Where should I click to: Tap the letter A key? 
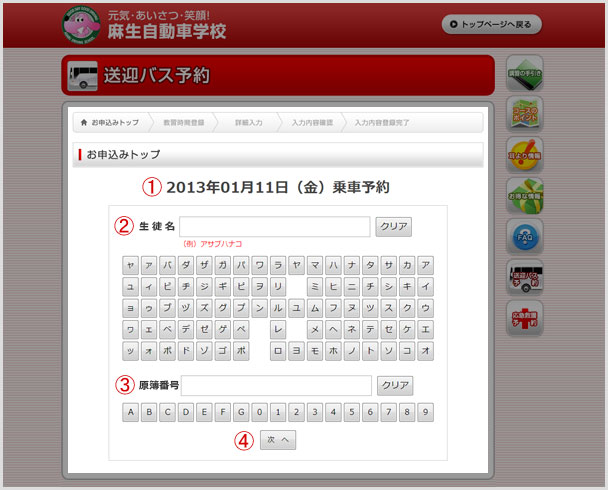click(131, 412)
